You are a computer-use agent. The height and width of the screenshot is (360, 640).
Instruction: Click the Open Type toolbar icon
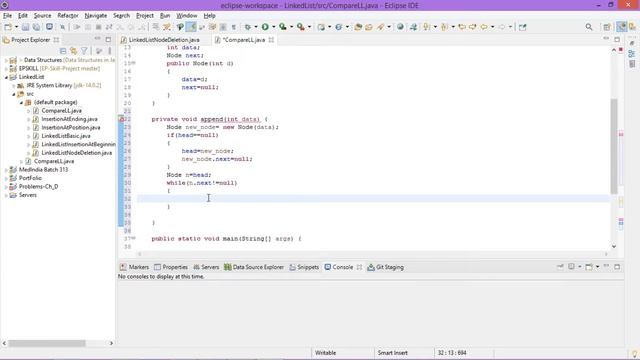pyautogui.click(x=358, y=27)
